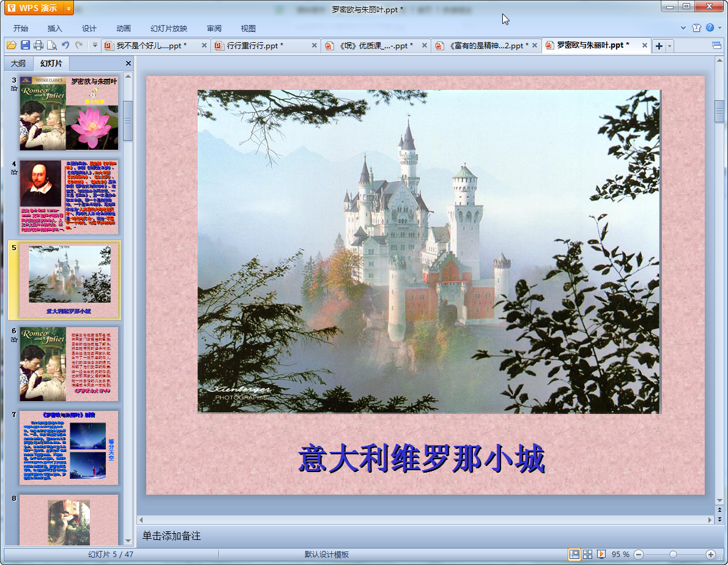Close the 《富有的是精神...2.ppt tab
The width and height of the screenshot is (728, 565).
tap(535, 45)
